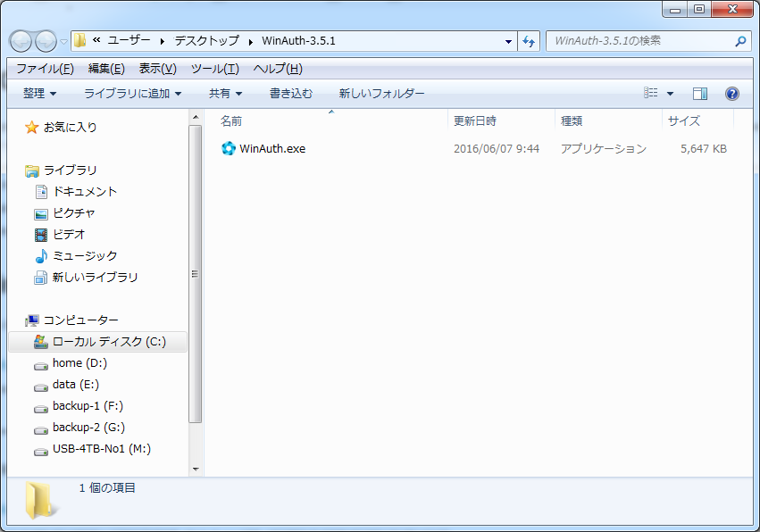This screenshot has width=760, height=532.
Task: Click the アプリケーション type cell
Action: pyautogui.click(x=604, y=149)
